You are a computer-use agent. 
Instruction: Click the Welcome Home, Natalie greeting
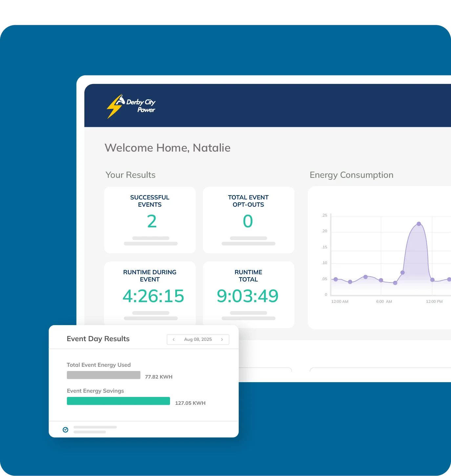coord(167,148)
